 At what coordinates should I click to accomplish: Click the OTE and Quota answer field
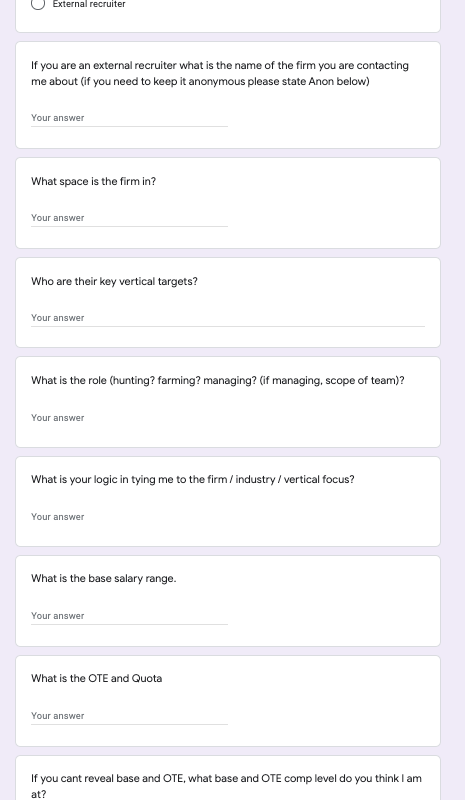point(129,716)
